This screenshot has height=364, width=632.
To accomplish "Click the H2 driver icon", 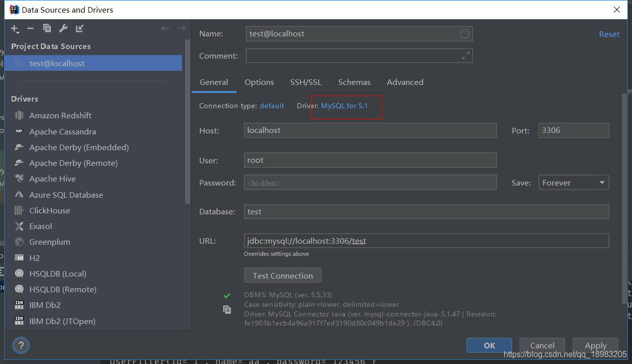I will point(19,258).
